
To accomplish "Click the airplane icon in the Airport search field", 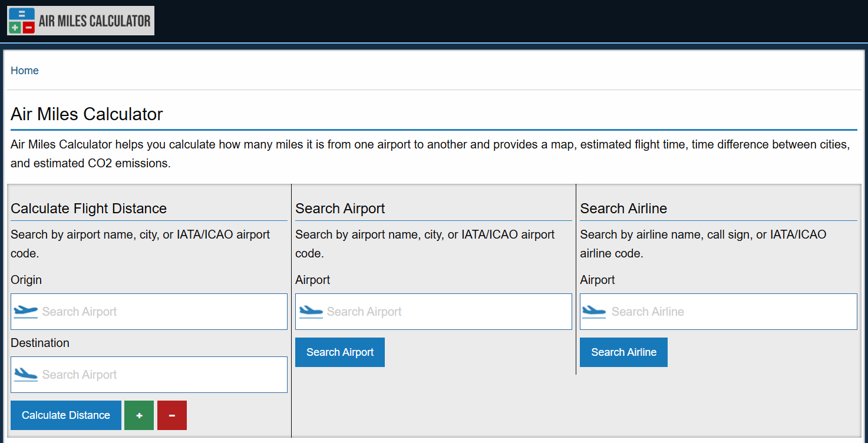I will pos(310,311).
